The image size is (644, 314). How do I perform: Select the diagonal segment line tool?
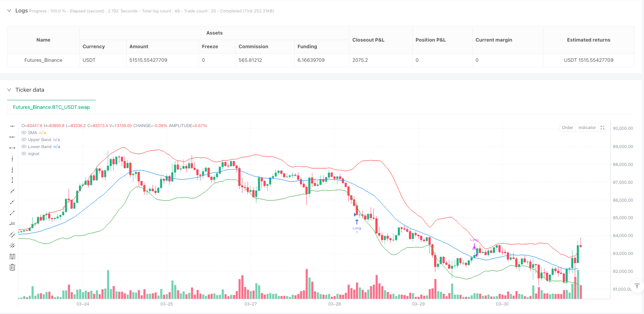pyautogui.click(x=12, y=213)
